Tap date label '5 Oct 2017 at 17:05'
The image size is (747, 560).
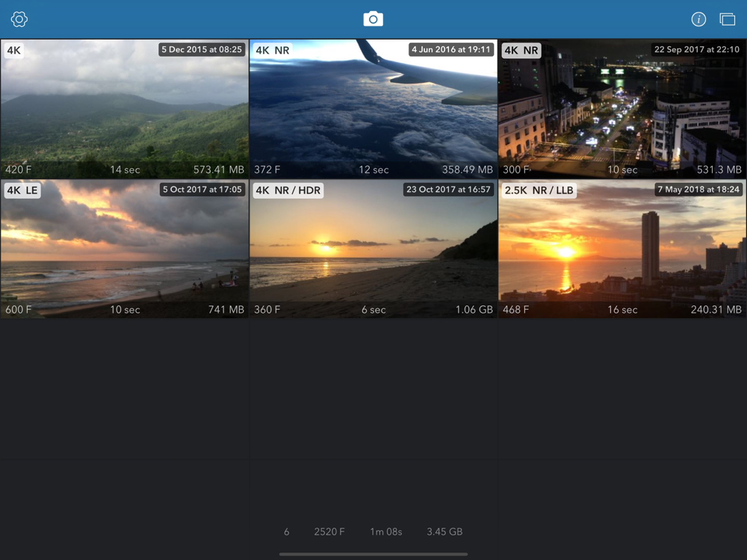tap(202, 190)
